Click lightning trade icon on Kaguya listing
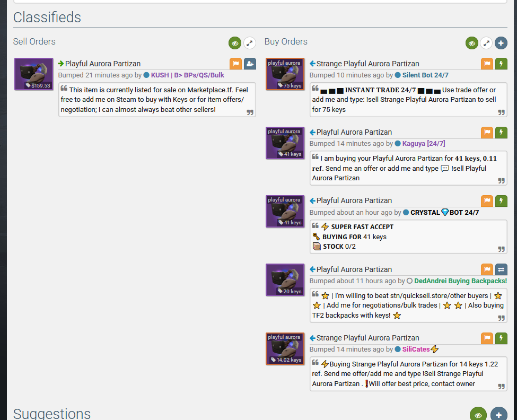 [501, 133]
